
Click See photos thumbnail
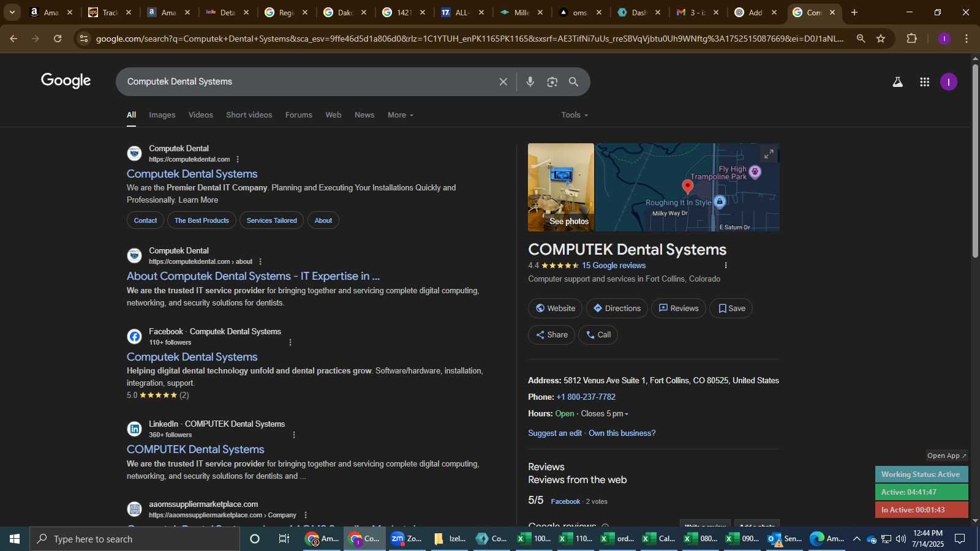pos(561,187)
